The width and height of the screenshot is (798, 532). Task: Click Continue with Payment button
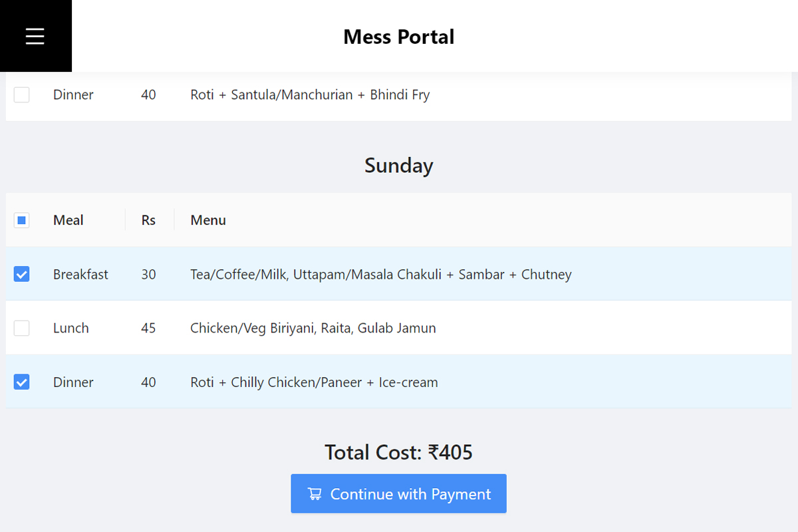(x=398, y=494)
